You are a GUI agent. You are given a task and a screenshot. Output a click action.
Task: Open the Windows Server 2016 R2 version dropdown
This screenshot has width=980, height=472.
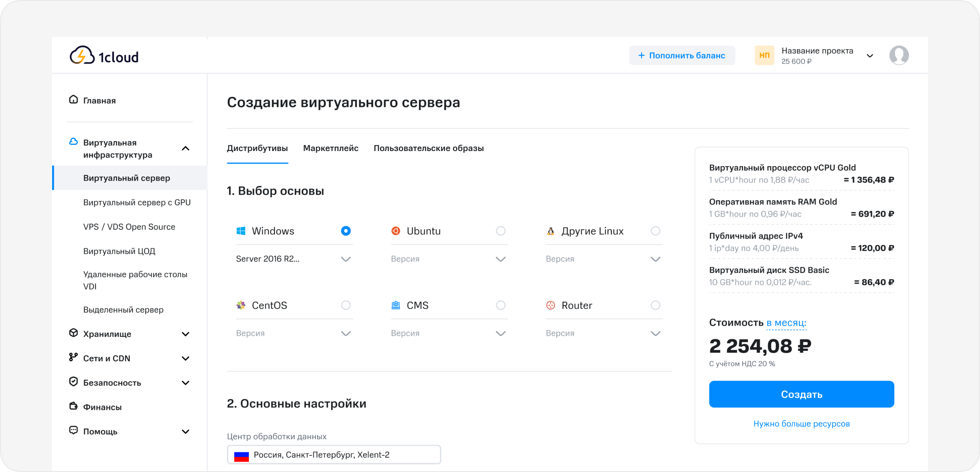click(x=293, y=259)
